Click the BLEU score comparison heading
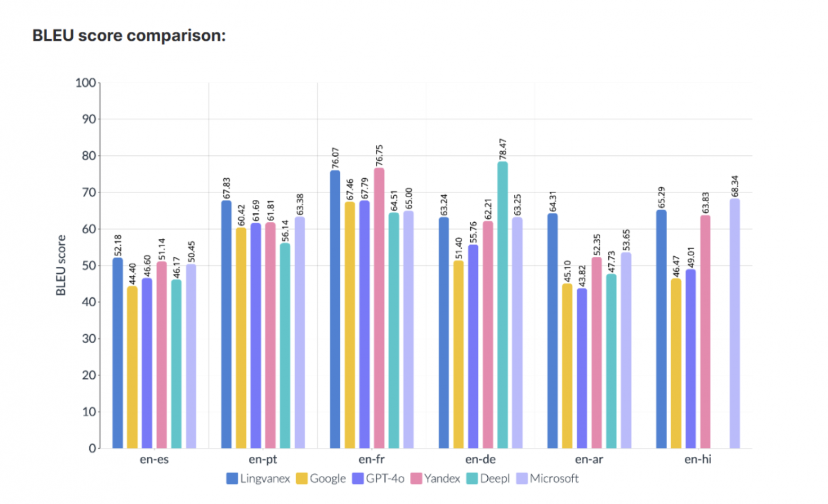Image resolution: width=828 pixels, height=504 pixels. coord(129,36)
